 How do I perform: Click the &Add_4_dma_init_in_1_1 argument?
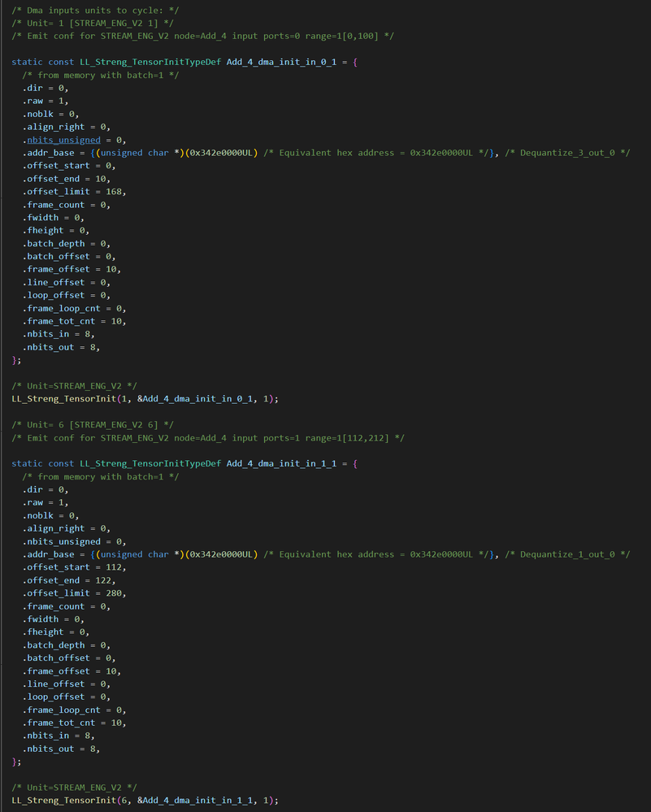click(198, 801)
